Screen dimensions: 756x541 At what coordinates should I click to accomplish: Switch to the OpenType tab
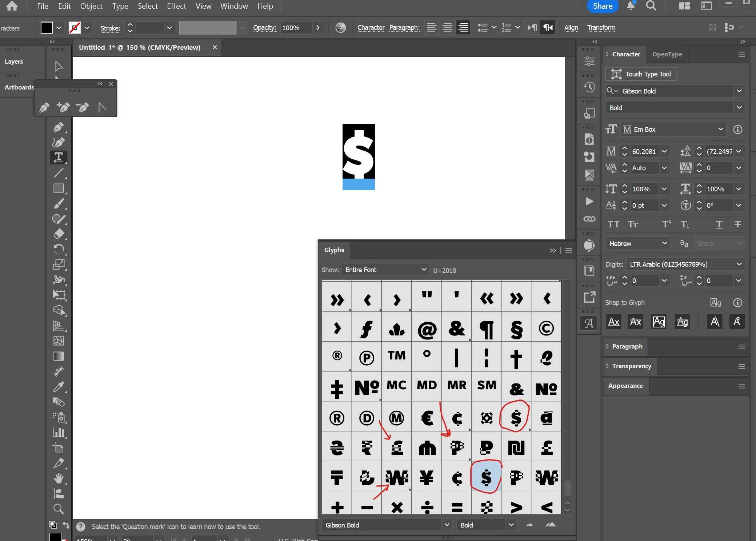coord(667,54)
